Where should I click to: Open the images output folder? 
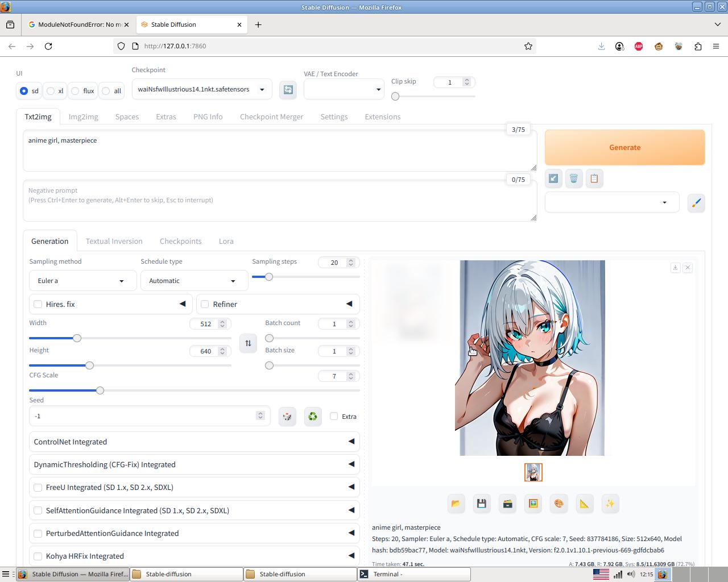[x=456, y=504]
